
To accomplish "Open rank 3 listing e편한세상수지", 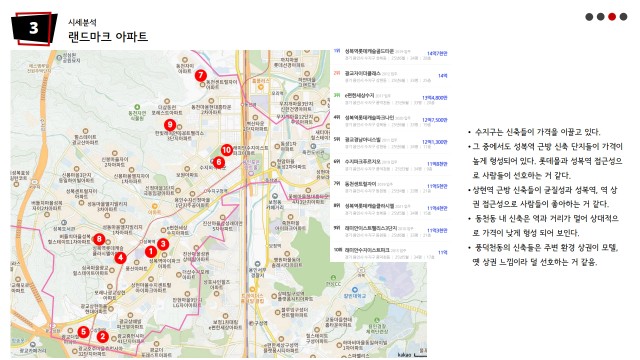I will coord(360,96).
